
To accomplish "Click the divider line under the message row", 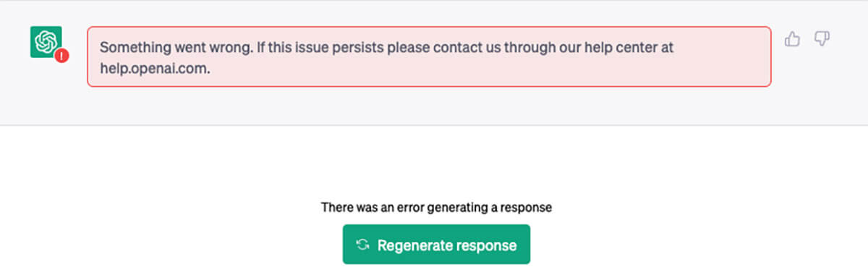I will pos(434,125).
